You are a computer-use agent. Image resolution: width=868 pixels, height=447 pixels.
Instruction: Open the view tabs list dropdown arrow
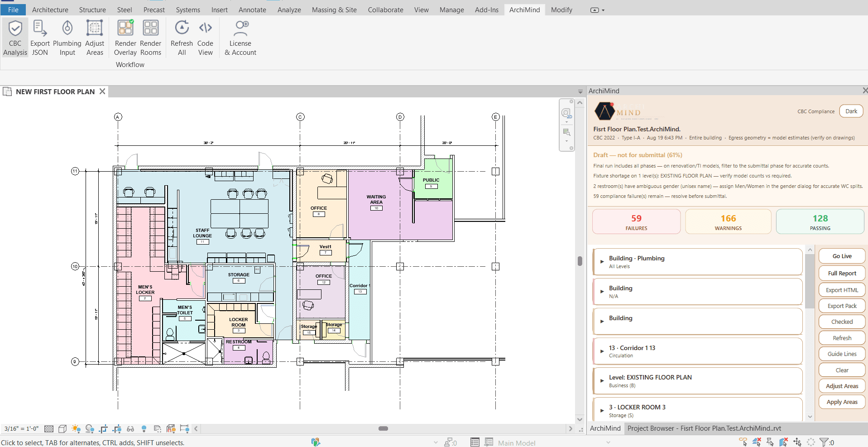click(580, 91)
